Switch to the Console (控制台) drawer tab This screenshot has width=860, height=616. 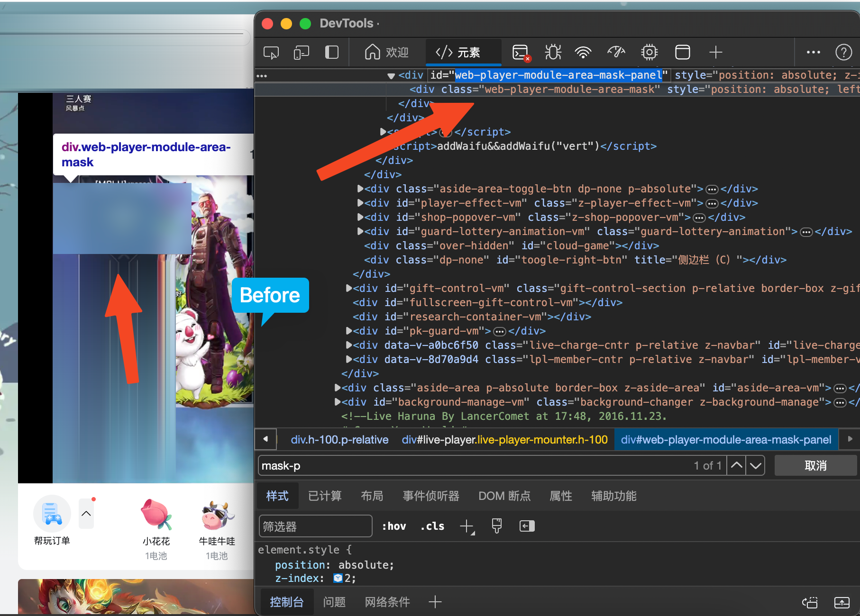[x=287, y=602]
